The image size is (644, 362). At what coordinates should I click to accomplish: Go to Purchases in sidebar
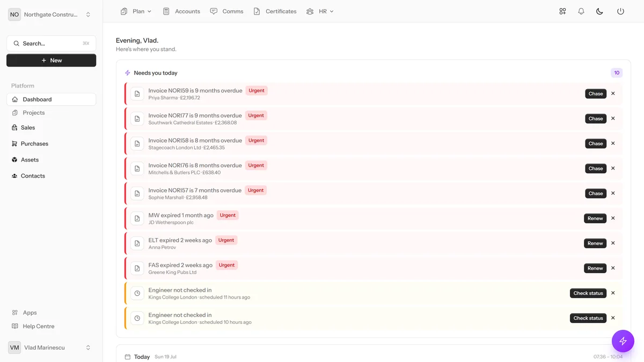tap(51, 144)
